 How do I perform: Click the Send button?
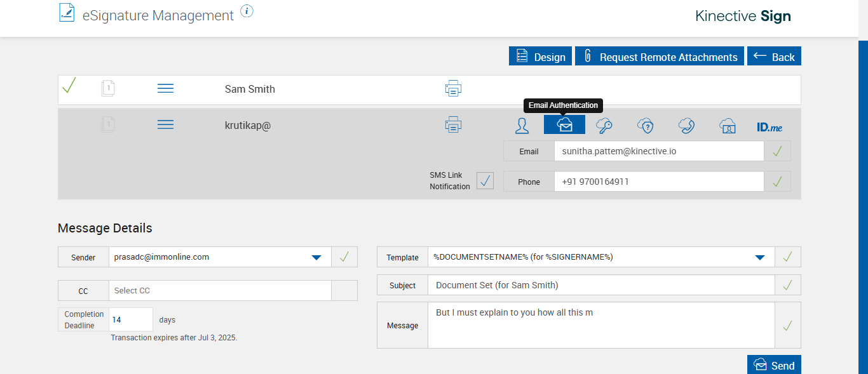774,365
